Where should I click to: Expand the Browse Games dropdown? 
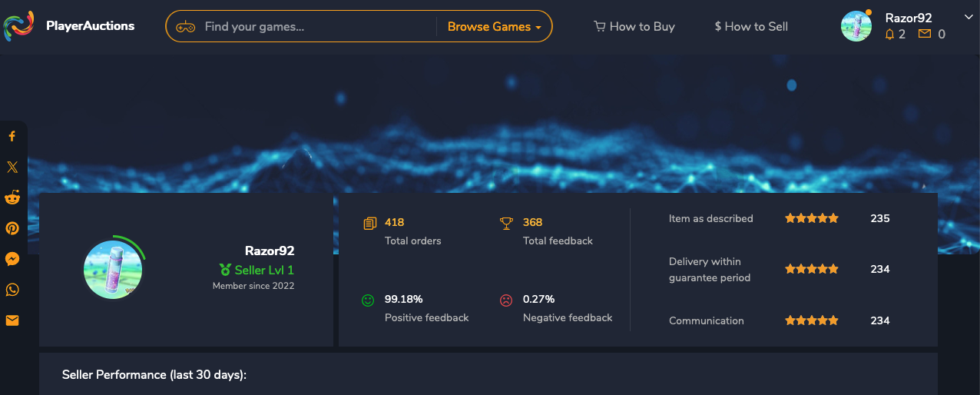click(495, 26)
